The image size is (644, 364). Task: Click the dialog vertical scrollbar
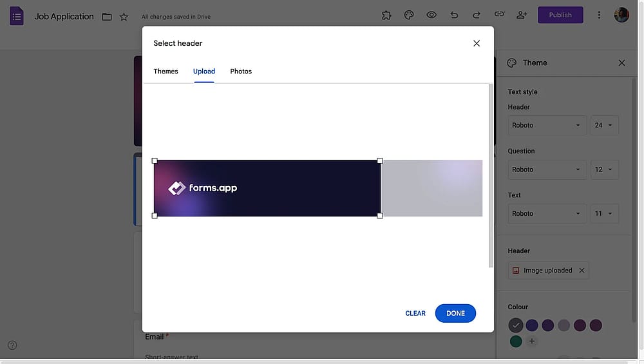coord(490,175)
